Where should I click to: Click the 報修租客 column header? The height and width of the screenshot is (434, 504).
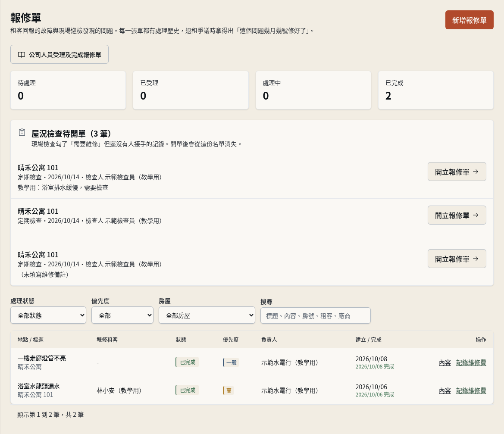tap(107, 340)
